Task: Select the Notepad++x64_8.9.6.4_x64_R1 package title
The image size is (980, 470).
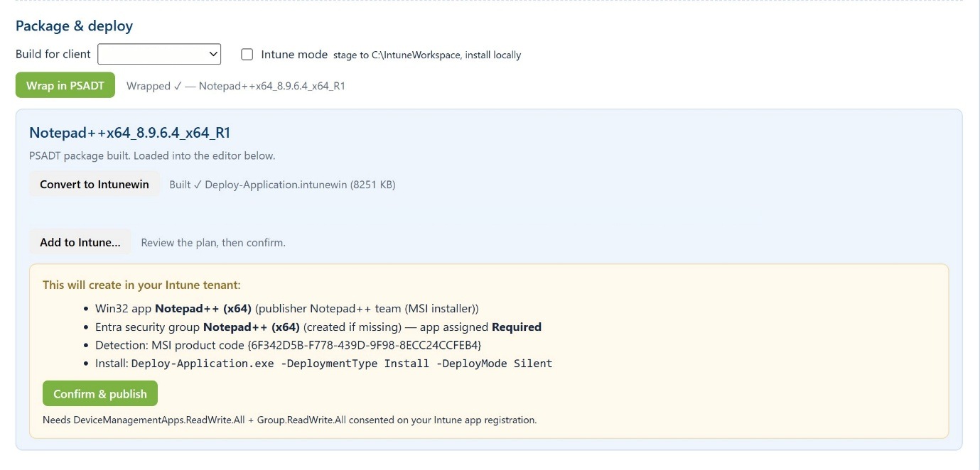Action: 130,133
